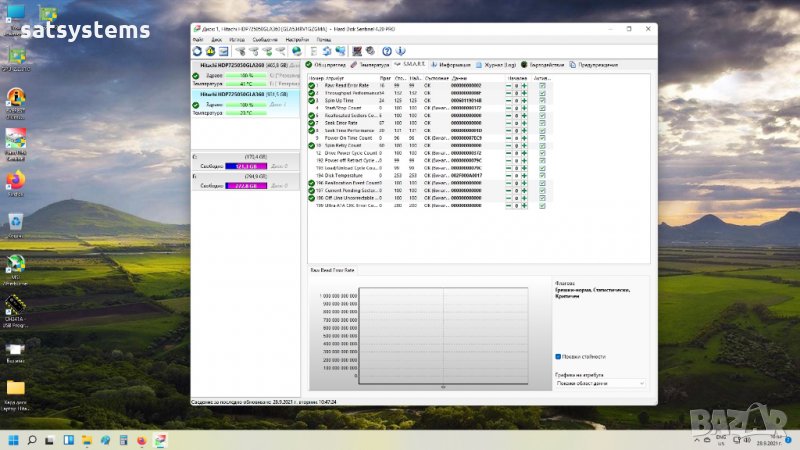Click the Windows Start button on taskbar
The image size is (800, 450).
click(x=15, y=438)
